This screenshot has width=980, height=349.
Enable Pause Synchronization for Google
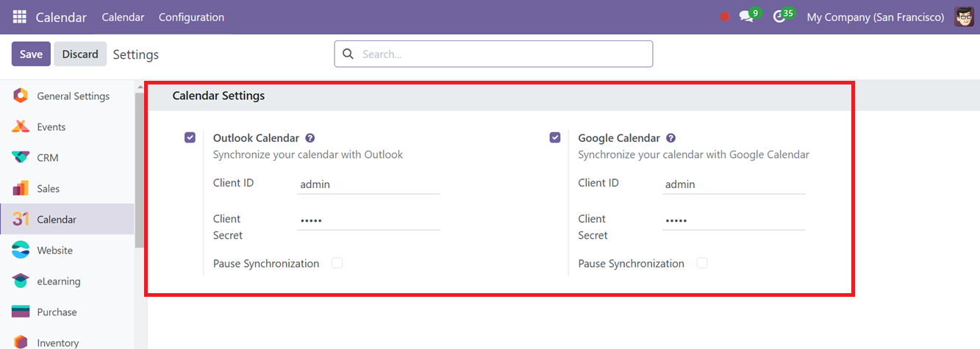702,263
